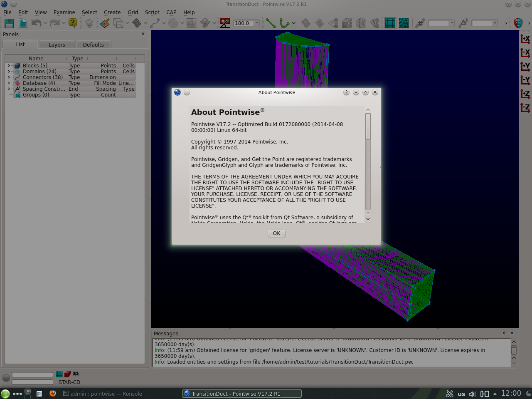The width and height of the screenshot is (532, 399).
Task: Open the Examine menu
Action: 64,12
